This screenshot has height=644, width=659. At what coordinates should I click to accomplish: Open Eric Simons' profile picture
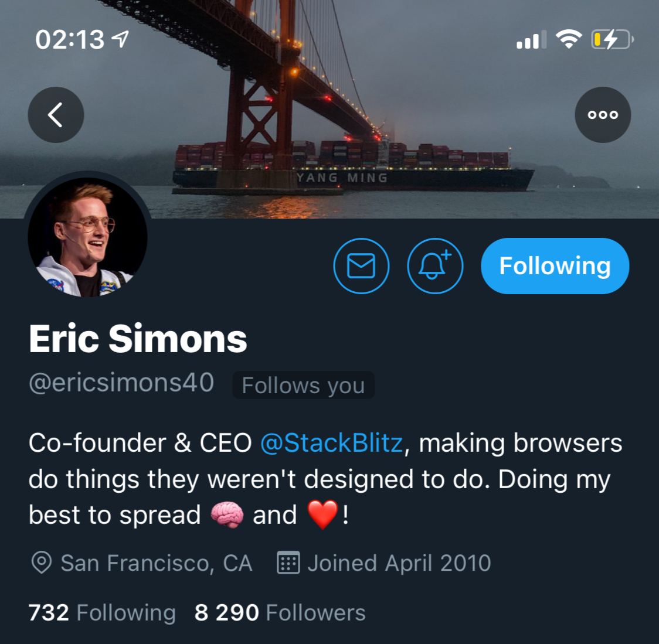87,237
